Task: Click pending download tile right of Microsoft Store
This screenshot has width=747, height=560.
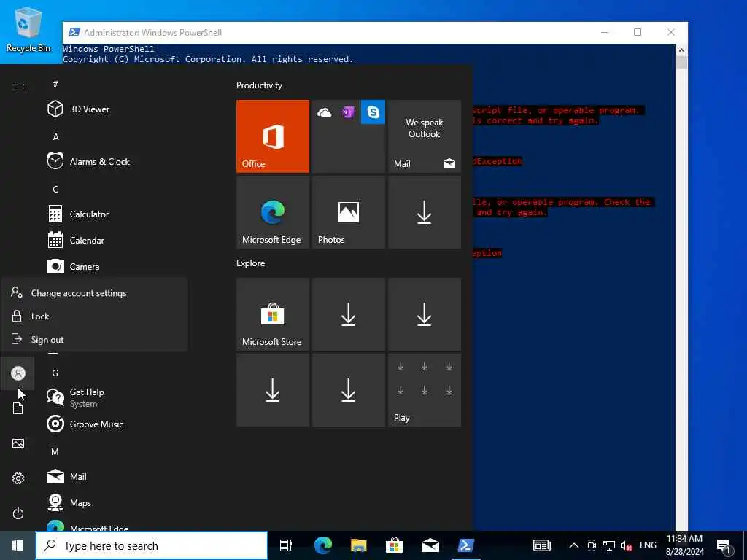Action: click(348, 314)
